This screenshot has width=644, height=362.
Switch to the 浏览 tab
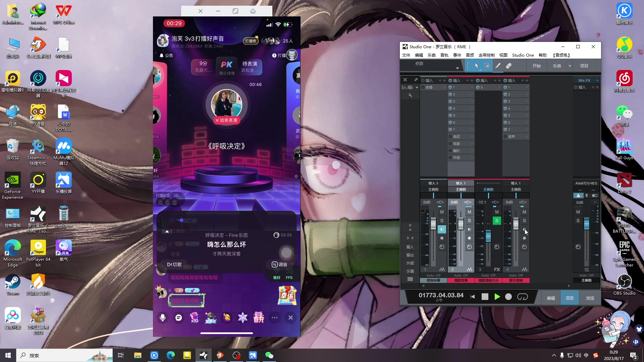(590, 298)
